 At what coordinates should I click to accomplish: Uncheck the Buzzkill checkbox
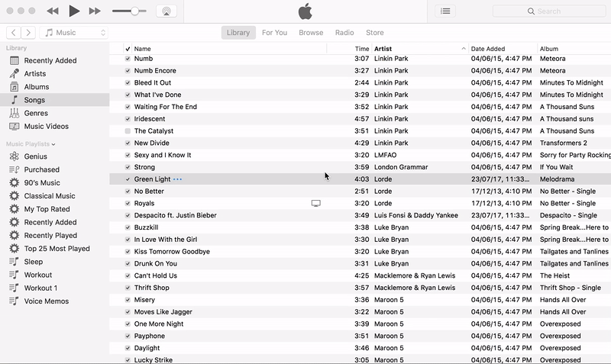click(128, 227)
